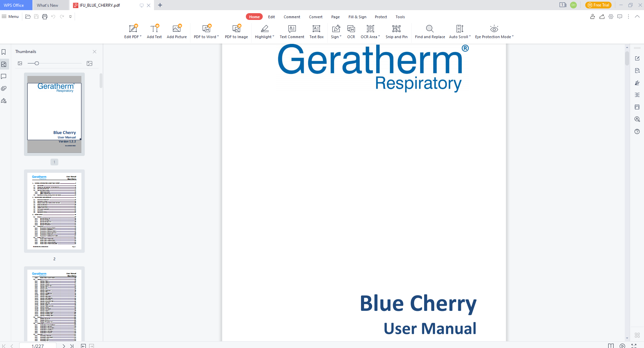Open PDF to Word converter

206,32
